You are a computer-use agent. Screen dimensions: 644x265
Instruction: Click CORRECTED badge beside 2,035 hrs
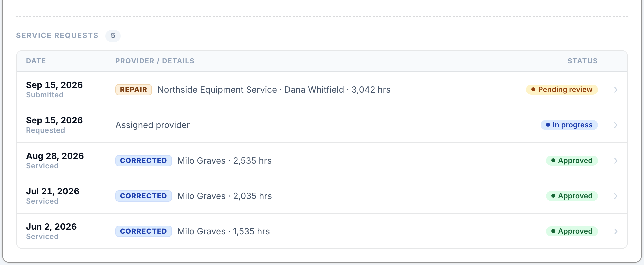144,196
